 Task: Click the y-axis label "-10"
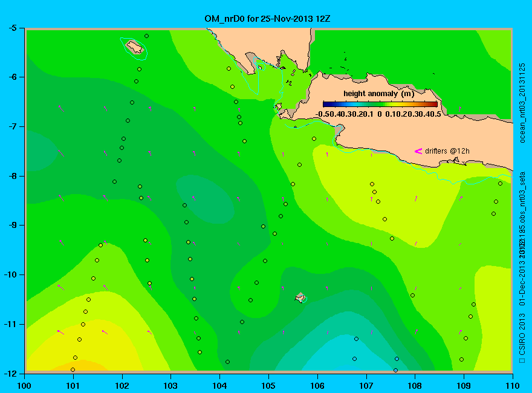pyautogui.click(x=10, y=275)
